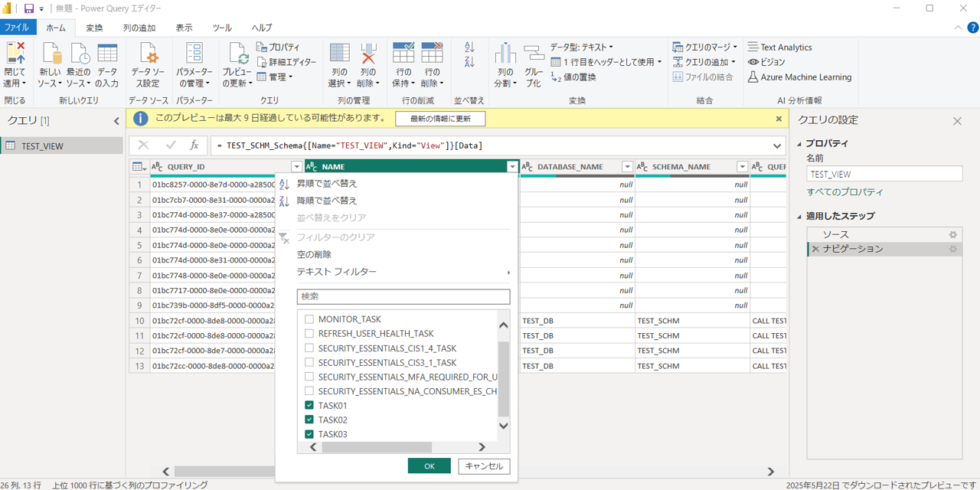
Task: Open ビジョン (Vision) AI insight
Action: (766, 62)
